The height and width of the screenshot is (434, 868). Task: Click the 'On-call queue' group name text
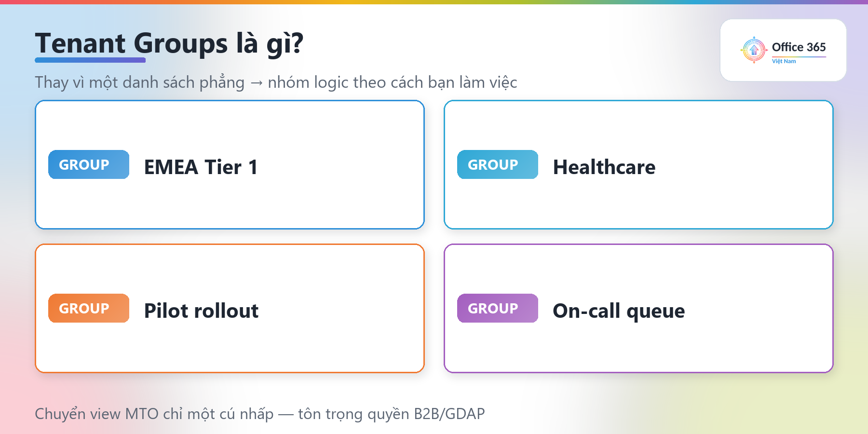tap(619, 312)
